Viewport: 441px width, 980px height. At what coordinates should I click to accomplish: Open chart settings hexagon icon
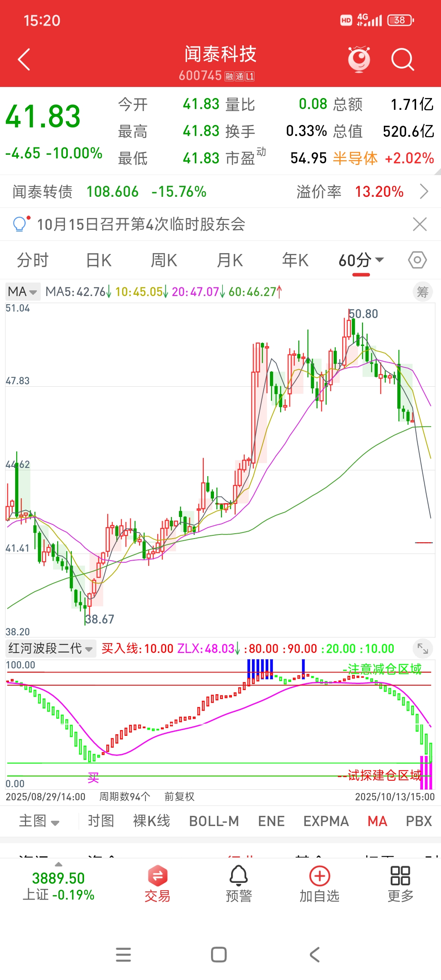click(x=417, y=260)
